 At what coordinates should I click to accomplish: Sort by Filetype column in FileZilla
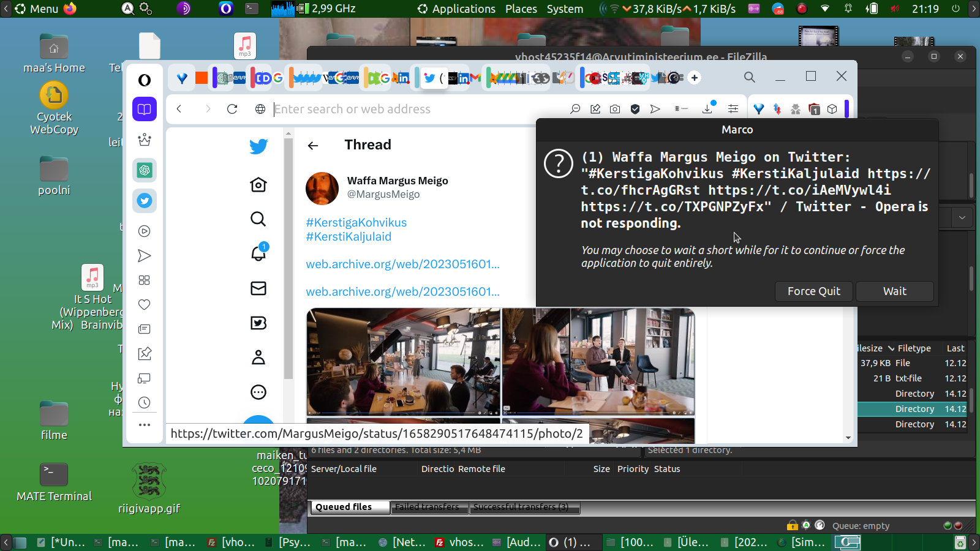914,348
